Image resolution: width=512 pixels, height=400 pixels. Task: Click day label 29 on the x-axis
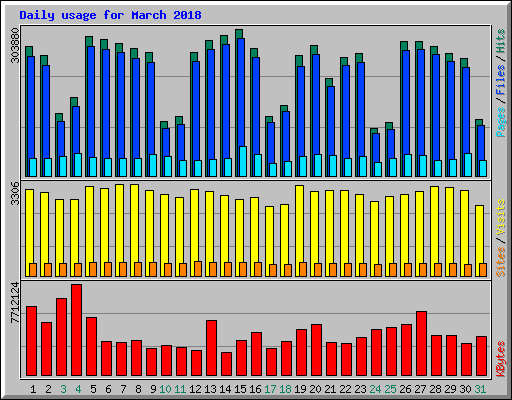[450, 389]
